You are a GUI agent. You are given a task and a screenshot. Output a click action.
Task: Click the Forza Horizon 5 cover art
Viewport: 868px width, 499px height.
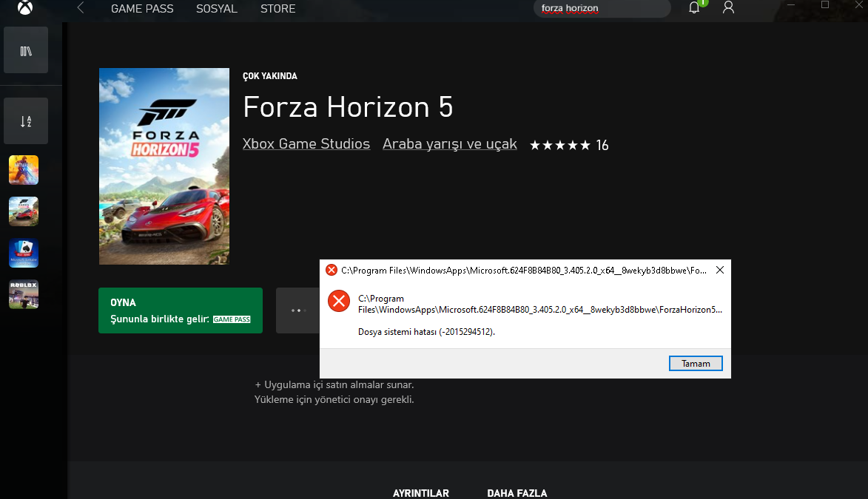(x=164, y=166)
